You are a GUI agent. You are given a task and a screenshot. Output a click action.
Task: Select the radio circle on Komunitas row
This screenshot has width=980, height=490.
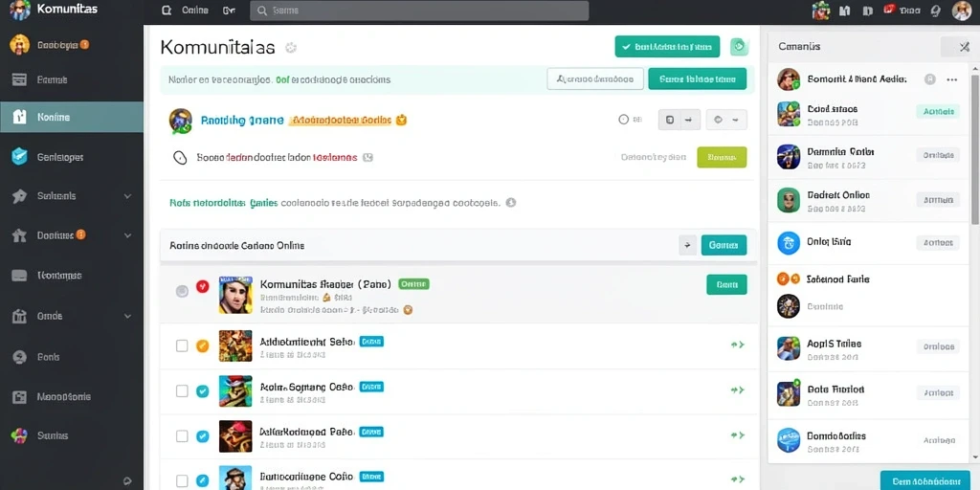pyautogui.click(x=182, y=291)
